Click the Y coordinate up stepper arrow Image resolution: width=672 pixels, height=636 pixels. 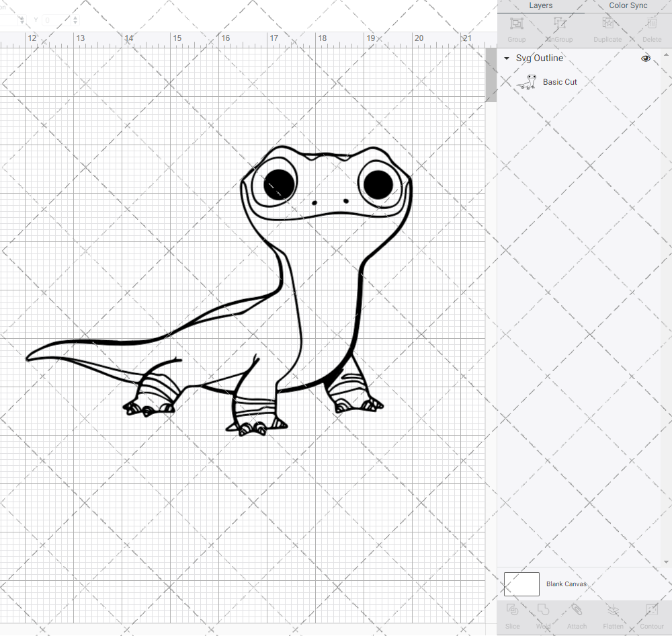click(75, 18)
